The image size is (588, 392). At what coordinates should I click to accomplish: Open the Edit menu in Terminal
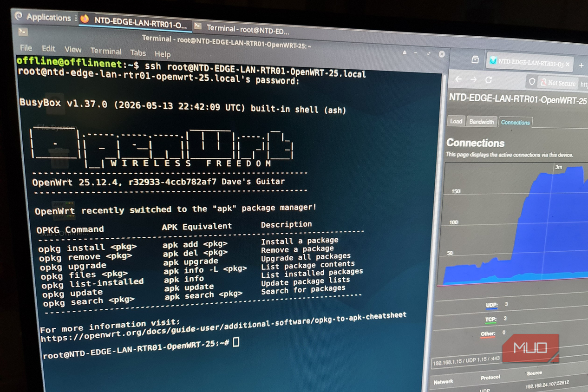[x=48, y=48]
